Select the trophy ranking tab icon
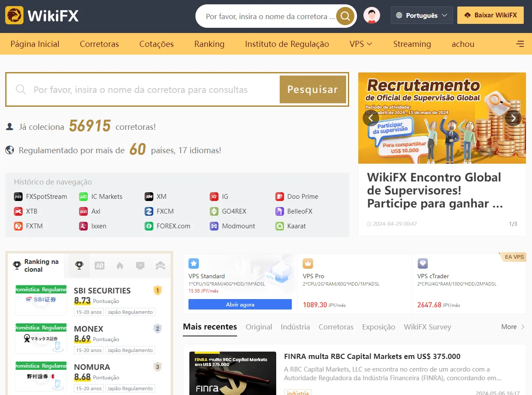This screenshot has width=532, height=395. point(79,266)
